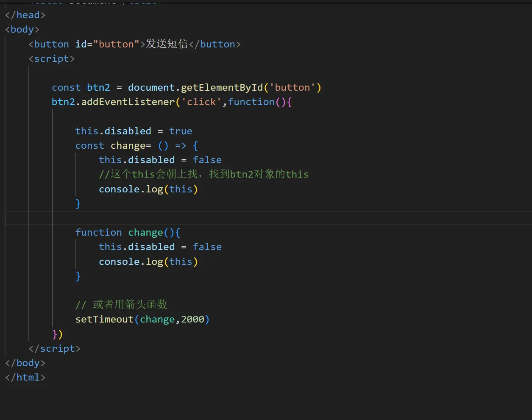Screen dimensions: 532x420
Task: Click closing brace of function change
Action: coord(78,276)
